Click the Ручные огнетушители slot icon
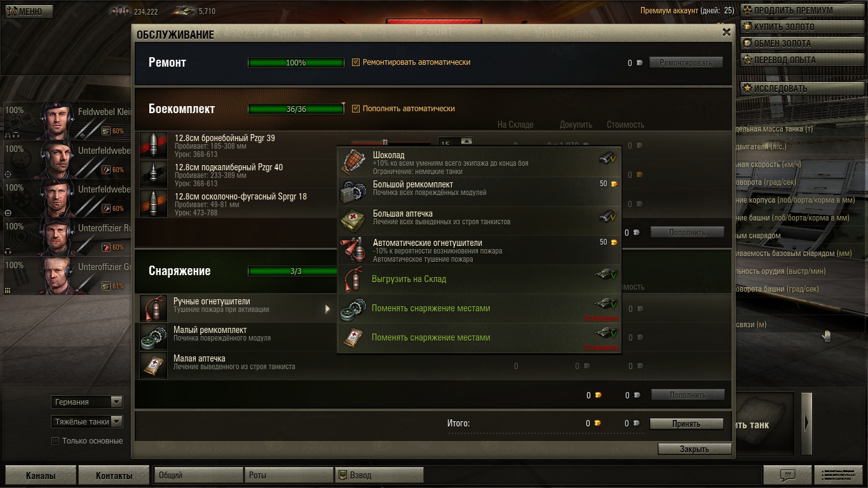 (153, 309)
